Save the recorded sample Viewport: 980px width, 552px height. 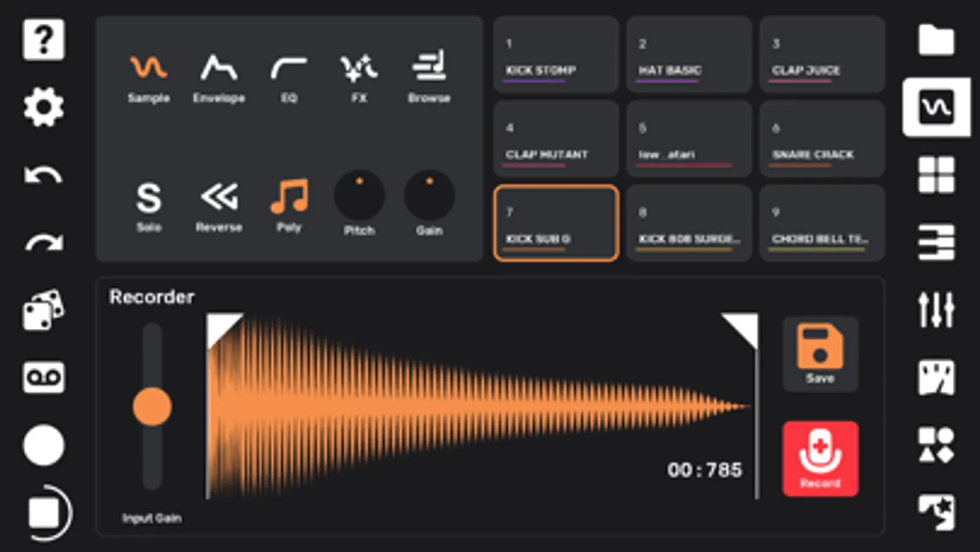click(x=820, y=354)
